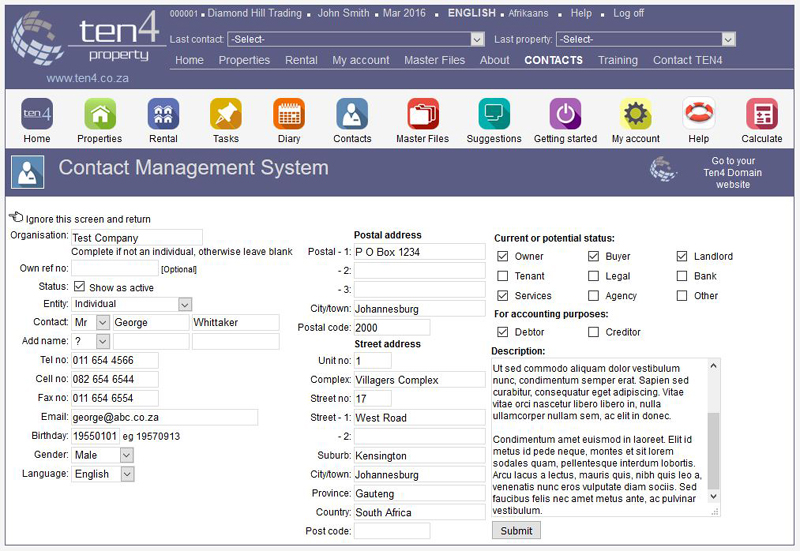This screenshot has width=800, height=551.
Task: Click the Description scrollbar up arrow
Action: [x=714, y=366]
